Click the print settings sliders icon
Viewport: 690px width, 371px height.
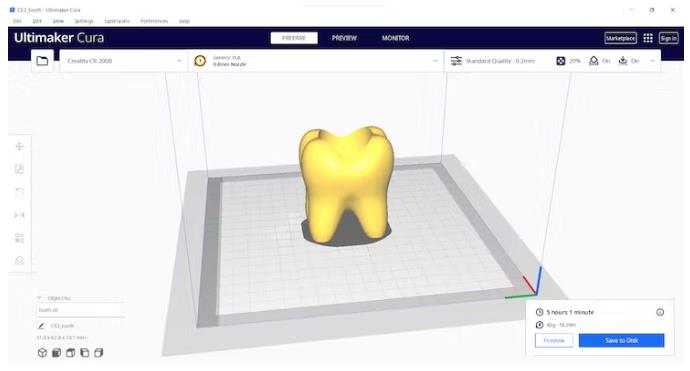[456, 61]
